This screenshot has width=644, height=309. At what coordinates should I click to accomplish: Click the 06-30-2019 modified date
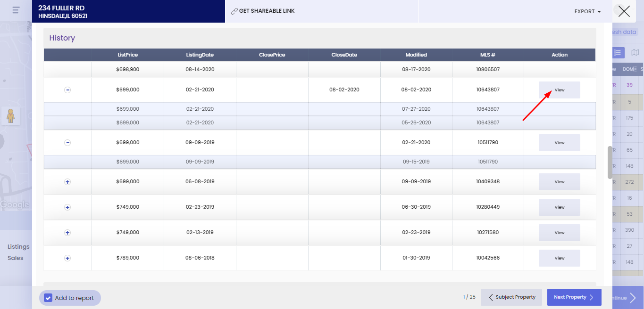click(416, 207)
